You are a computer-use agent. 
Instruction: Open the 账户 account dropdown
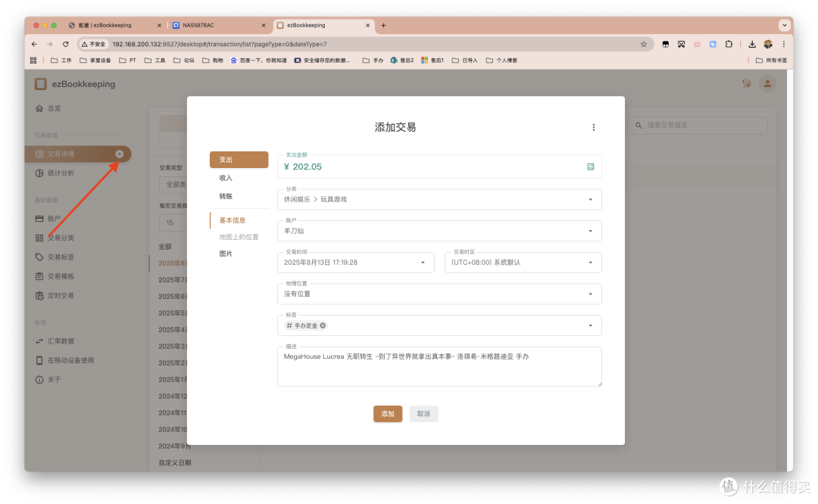click(x=439, y=231)
